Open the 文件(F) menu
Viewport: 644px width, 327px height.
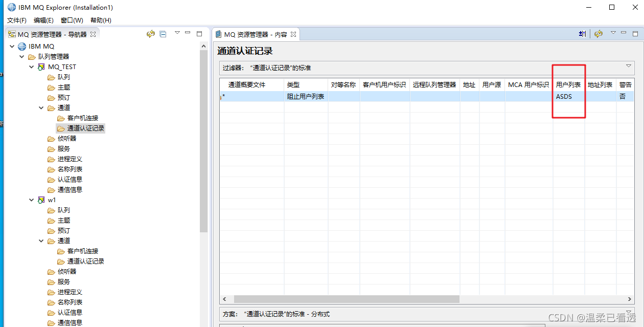17,20
